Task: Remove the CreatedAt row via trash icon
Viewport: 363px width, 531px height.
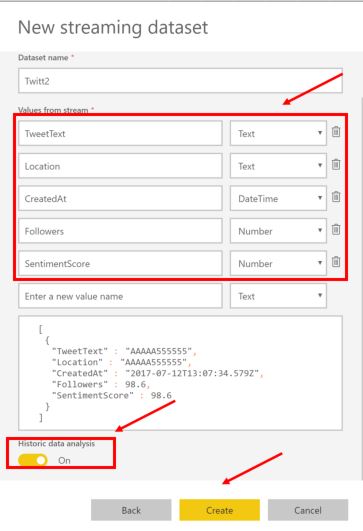Action: tap(336, 196)
